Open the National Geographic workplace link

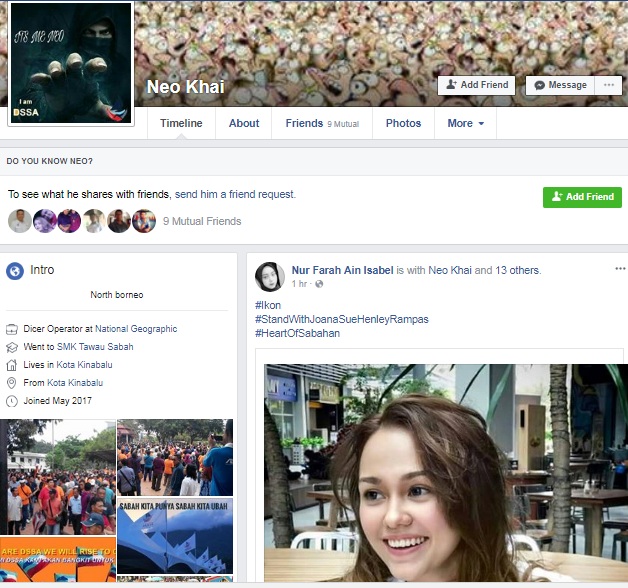tap(136, 328)
